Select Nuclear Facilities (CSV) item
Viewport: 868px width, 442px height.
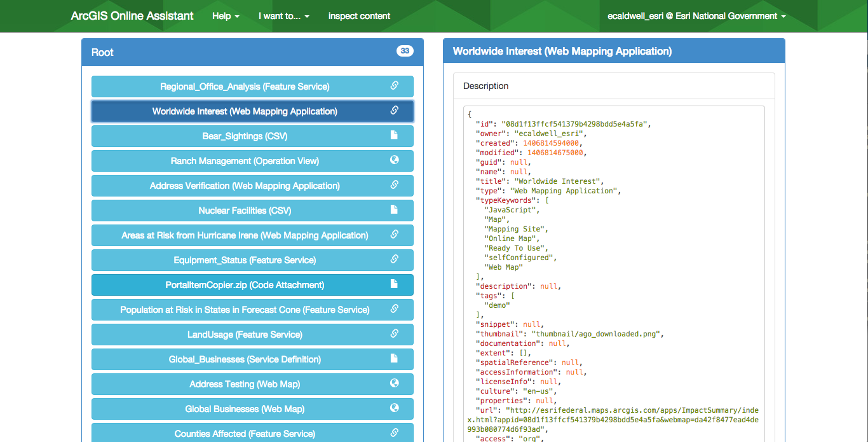(252, 211)
